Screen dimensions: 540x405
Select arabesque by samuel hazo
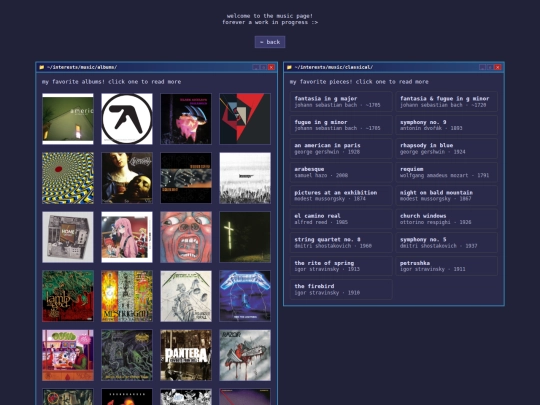pos(341,172)
